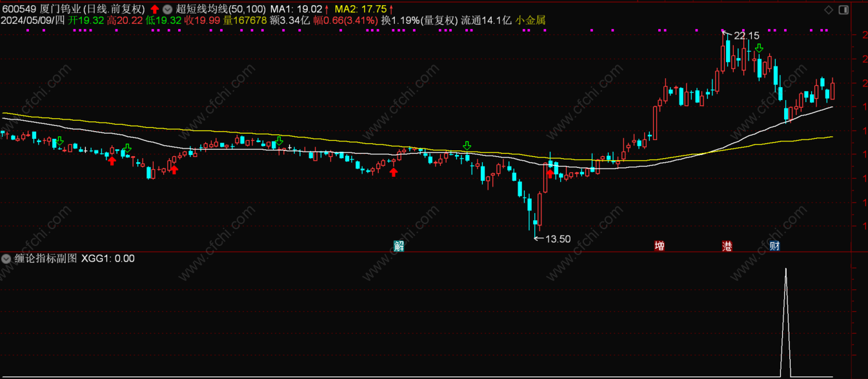Screen dimensions: 868x379
Task: Click the green sell arrow beside the 22.15 peak
Action: click(760, 48)
